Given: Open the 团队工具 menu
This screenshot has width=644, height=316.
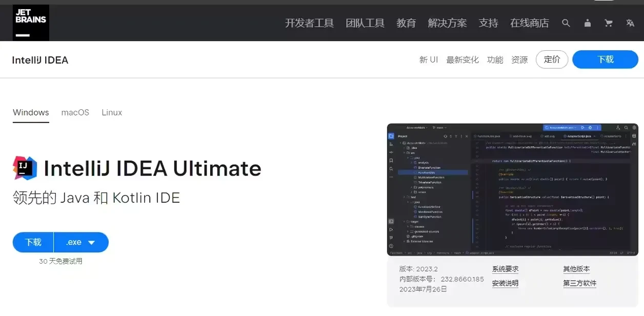Looking at the screenshot, I should coord(365,23).
